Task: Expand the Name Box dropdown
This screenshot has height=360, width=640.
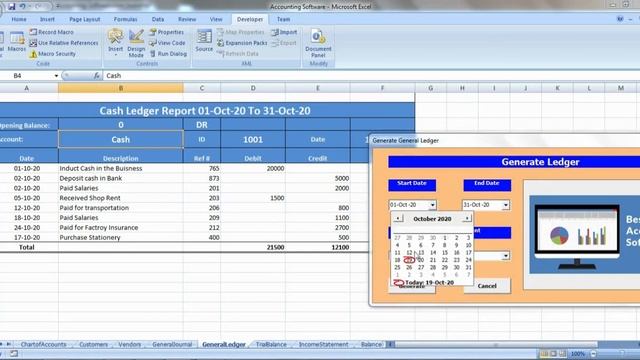Action: coord(56,76)
